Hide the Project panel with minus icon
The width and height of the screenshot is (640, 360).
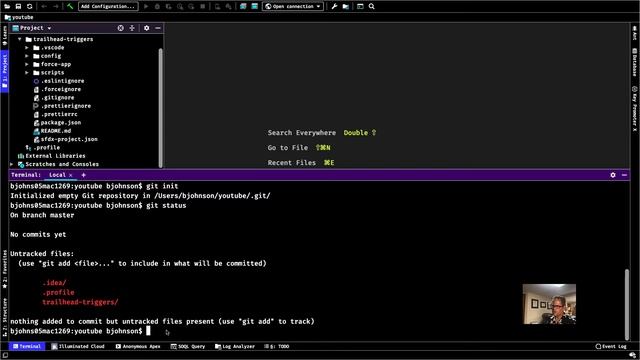click(158, 28)
